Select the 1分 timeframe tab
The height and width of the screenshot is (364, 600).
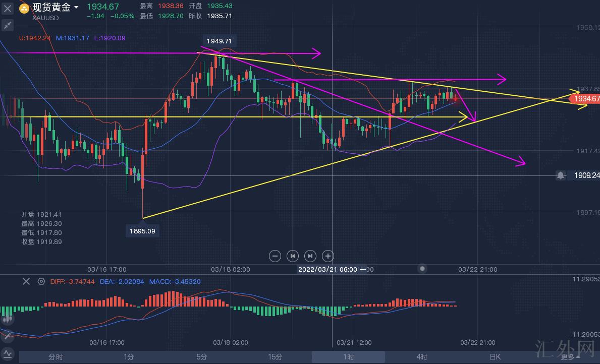pyautogui.click(x=129, y=357)
